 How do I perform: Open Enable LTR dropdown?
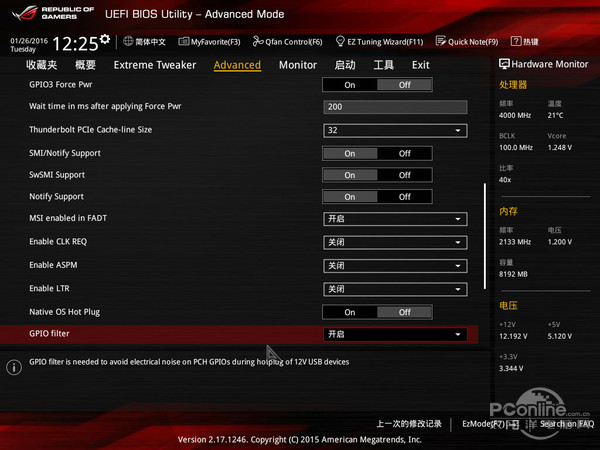pyautogui.click(x=395, y=289)
